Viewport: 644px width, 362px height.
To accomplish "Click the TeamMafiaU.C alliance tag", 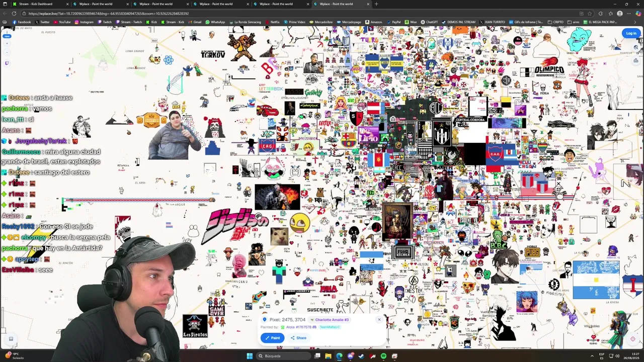I will pos(329,327).
